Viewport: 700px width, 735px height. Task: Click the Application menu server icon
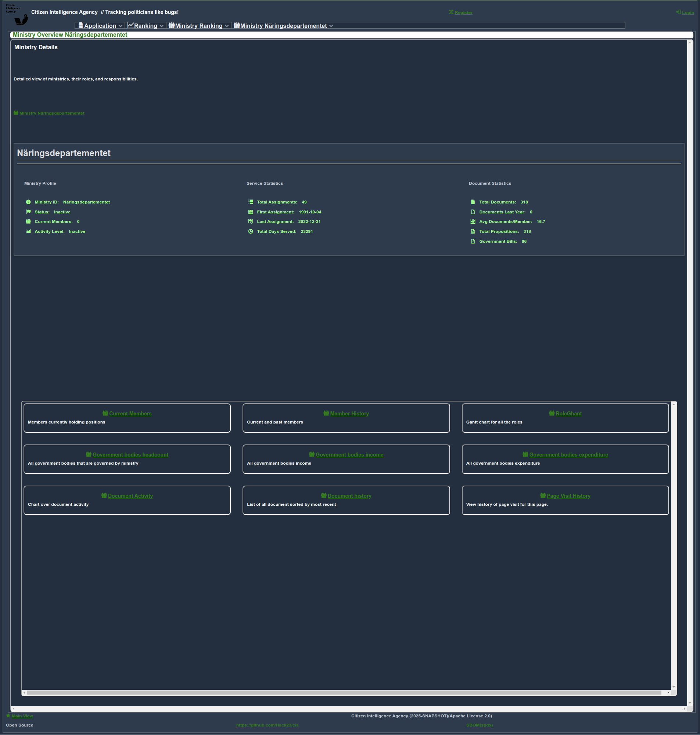[x=80, y=26]
